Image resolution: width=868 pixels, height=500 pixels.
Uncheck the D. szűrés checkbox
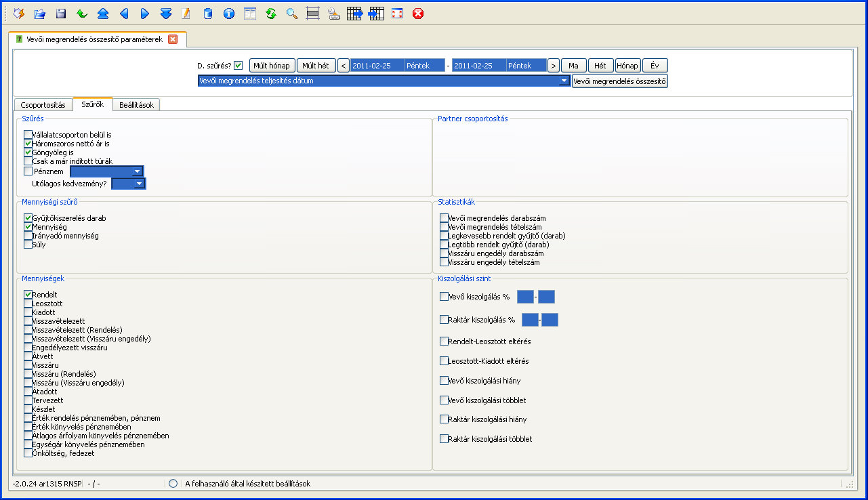[x=238, y=66]
